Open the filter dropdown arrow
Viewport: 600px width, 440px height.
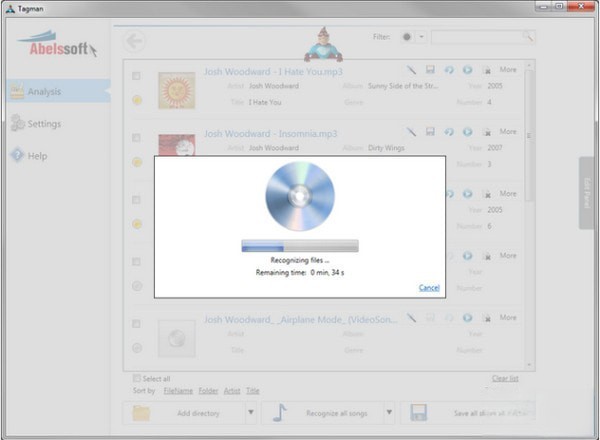point(421,37)
